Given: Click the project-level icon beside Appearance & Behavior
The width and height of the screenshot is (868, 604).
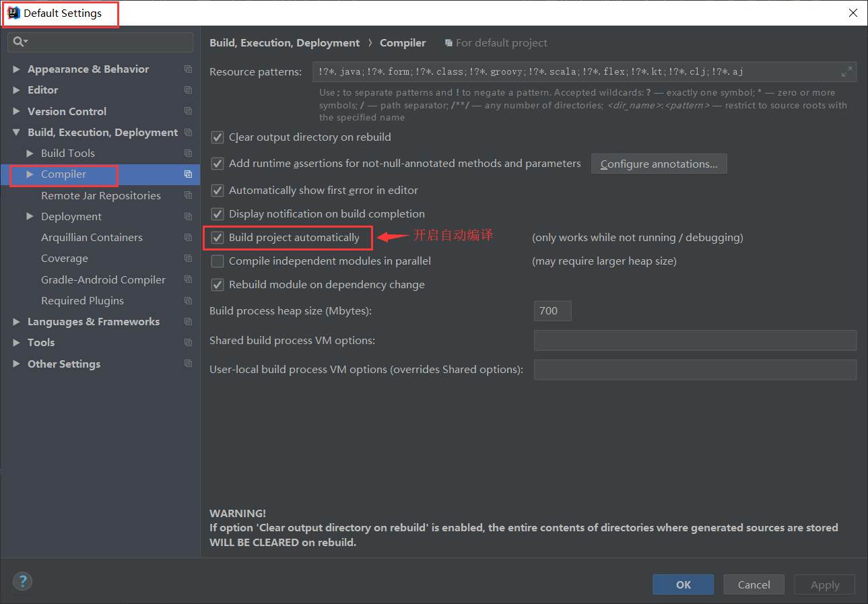Looking at the screenshot, I should click(188, 69).
